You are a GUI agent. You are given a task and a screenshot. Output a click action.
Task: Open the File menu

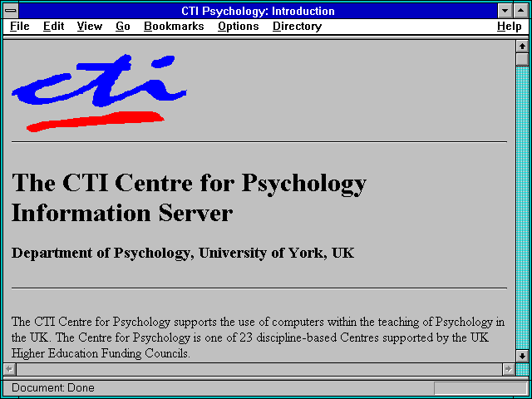(20, 27)
